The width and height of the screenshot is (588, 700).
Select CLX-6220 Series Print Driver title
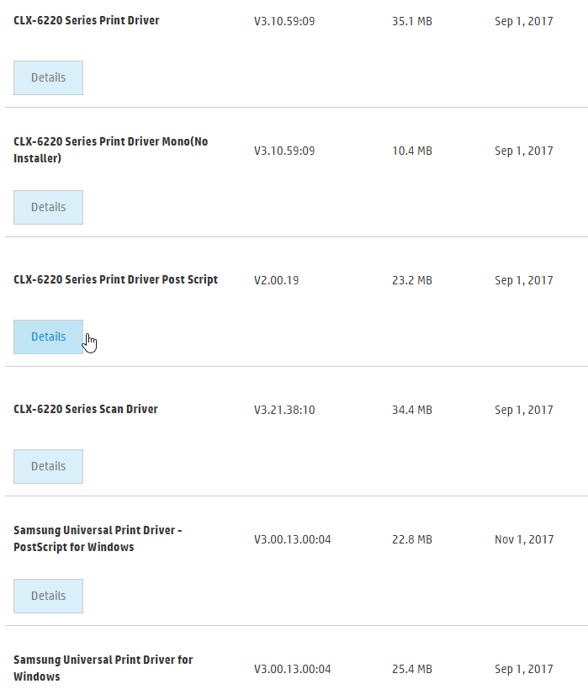[x=86, y=20]
